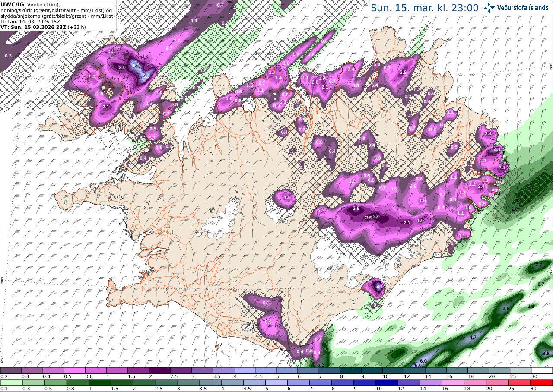Click the '3.2' value at the south coast

tap(321, 365)
